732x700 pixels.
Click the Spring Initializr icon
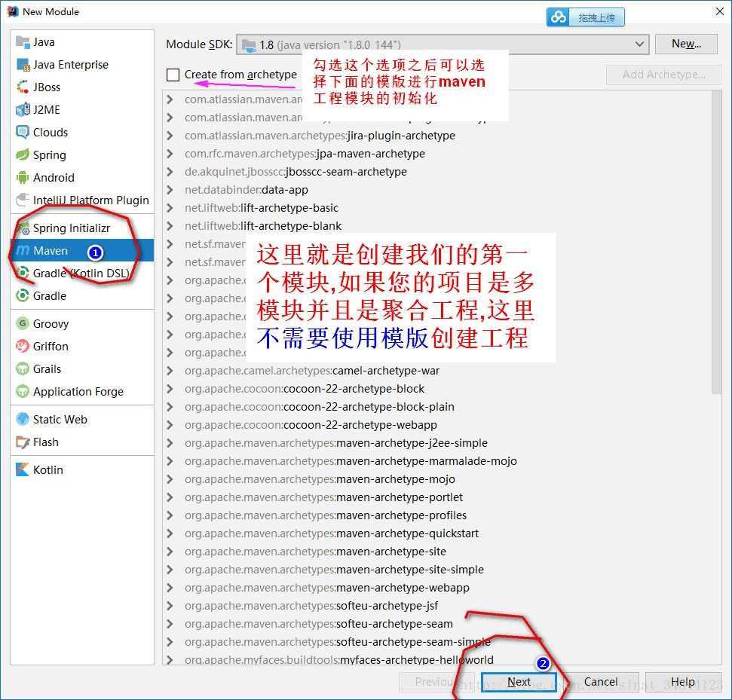[23, 228]
